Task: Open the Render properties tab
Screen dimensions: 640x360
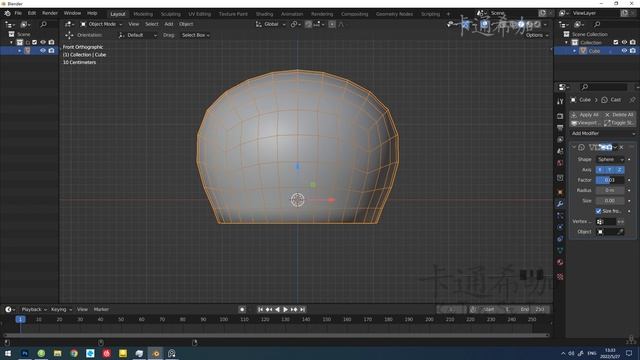Action: tap(560, 117)
